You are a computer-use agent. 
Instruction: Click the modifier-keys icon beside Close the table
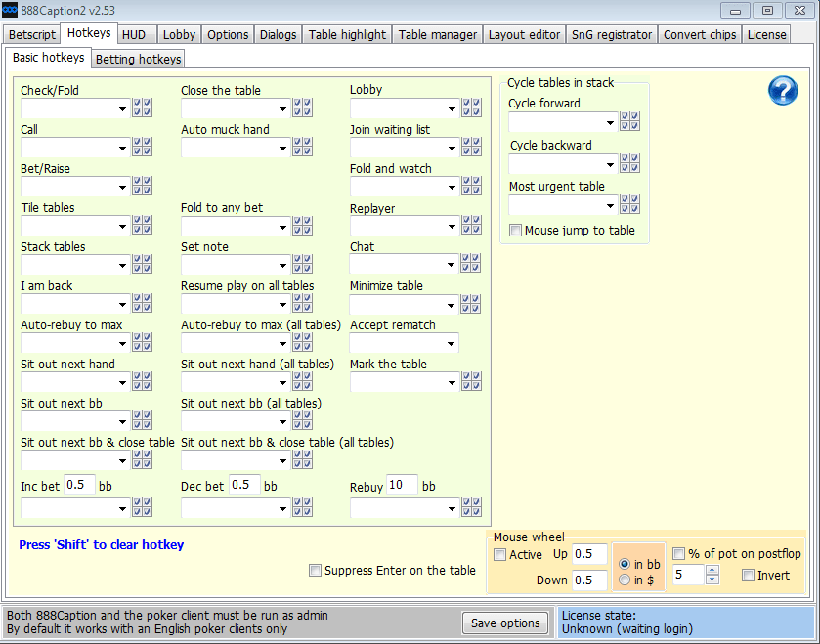pos(302,107)
